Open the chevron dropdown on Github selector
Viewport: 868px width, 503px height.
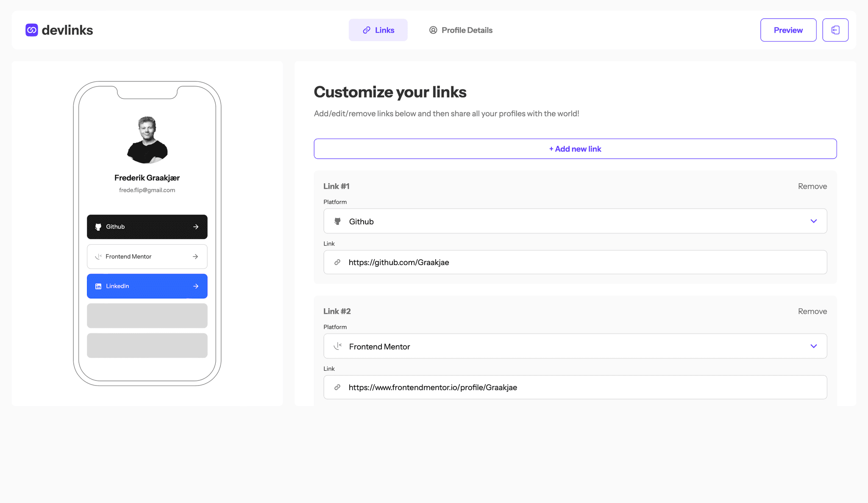(814, 221)
